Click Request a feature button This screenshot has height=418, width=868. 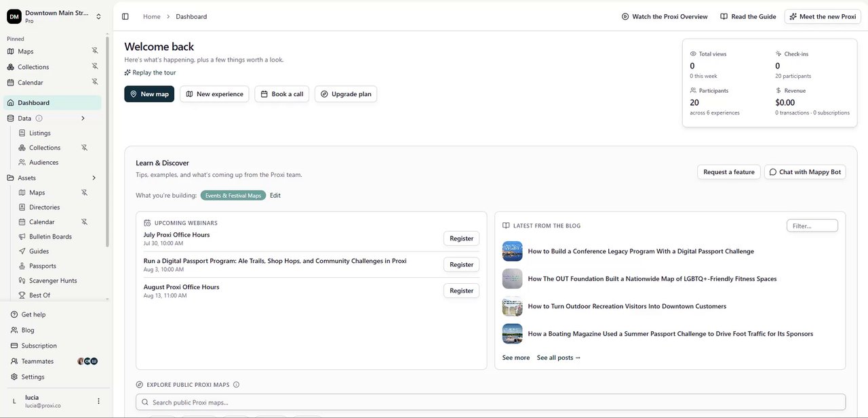(x=729, y=172)
